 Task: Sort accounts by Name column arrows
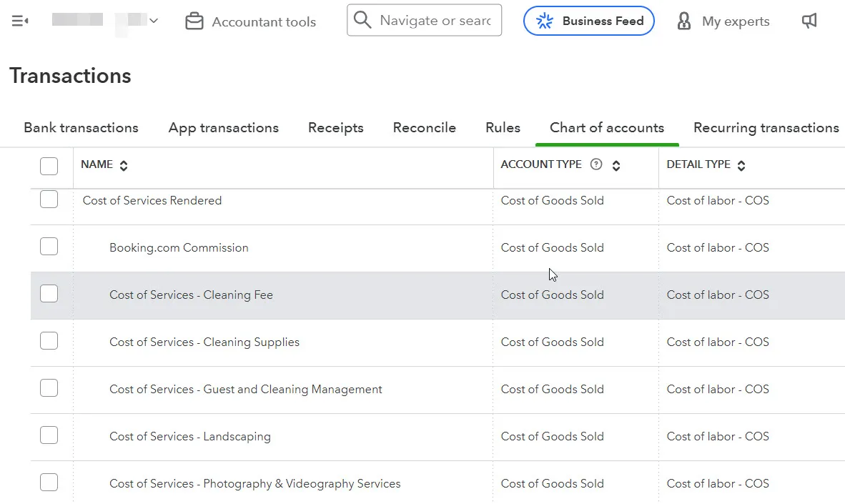pos(124,166)
